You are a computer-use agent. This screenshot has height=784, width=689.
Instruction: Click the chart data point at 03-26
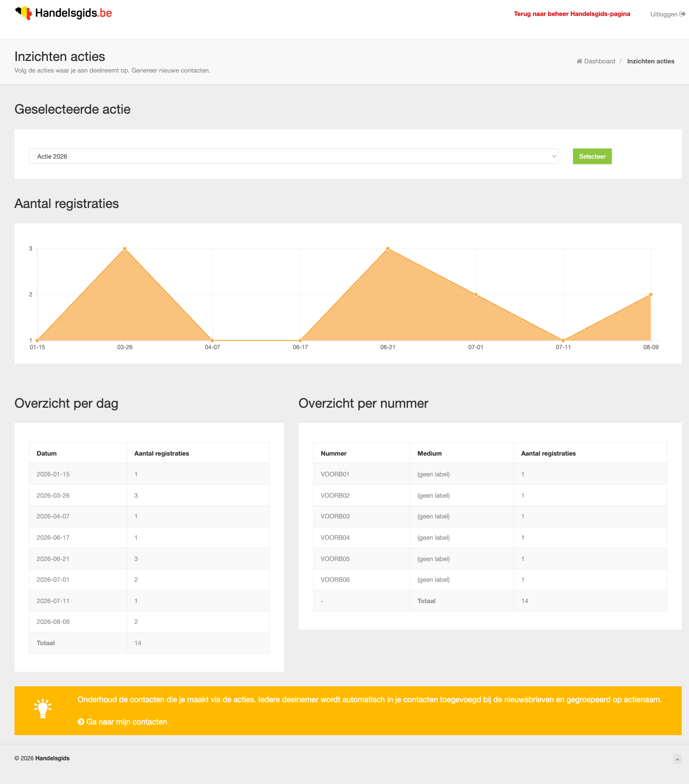click(x=125, y=249)
